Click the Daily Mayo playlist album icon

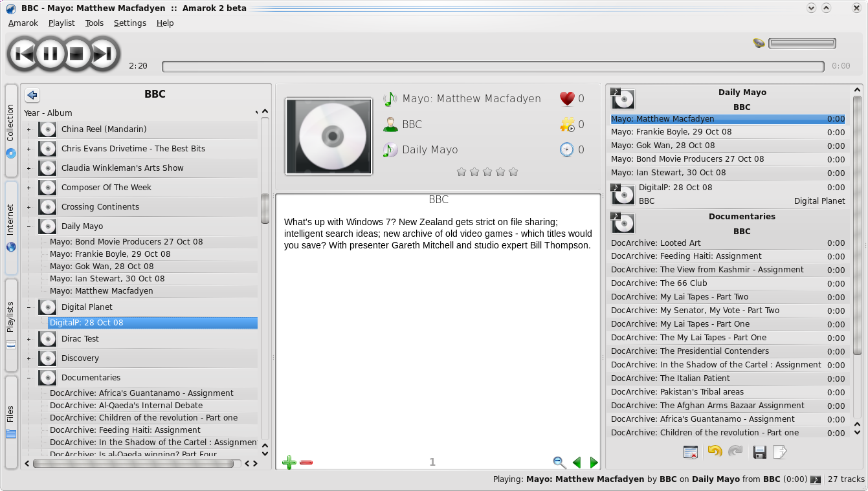point(623,99)
